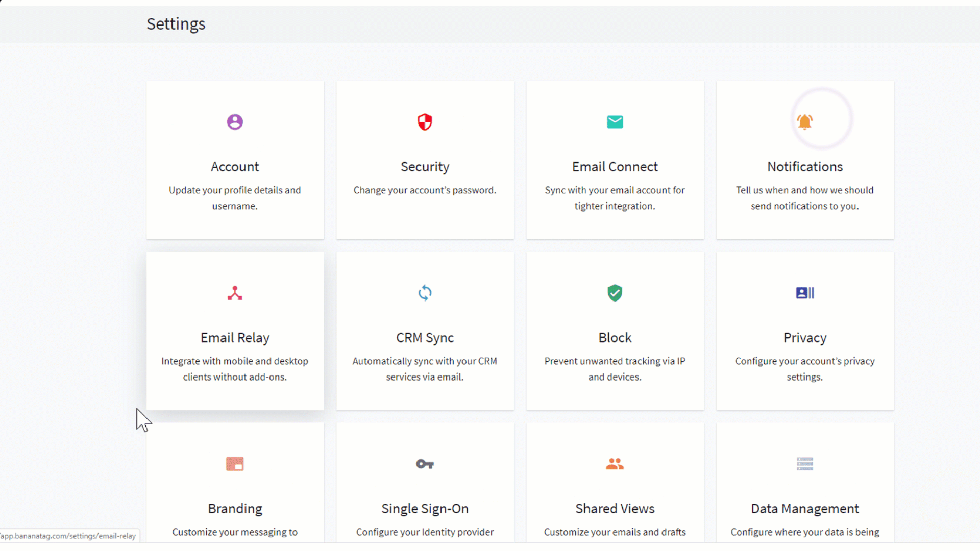Click the Settings page heading
Screen dimensions: 980x551
(x=176, y=24)
